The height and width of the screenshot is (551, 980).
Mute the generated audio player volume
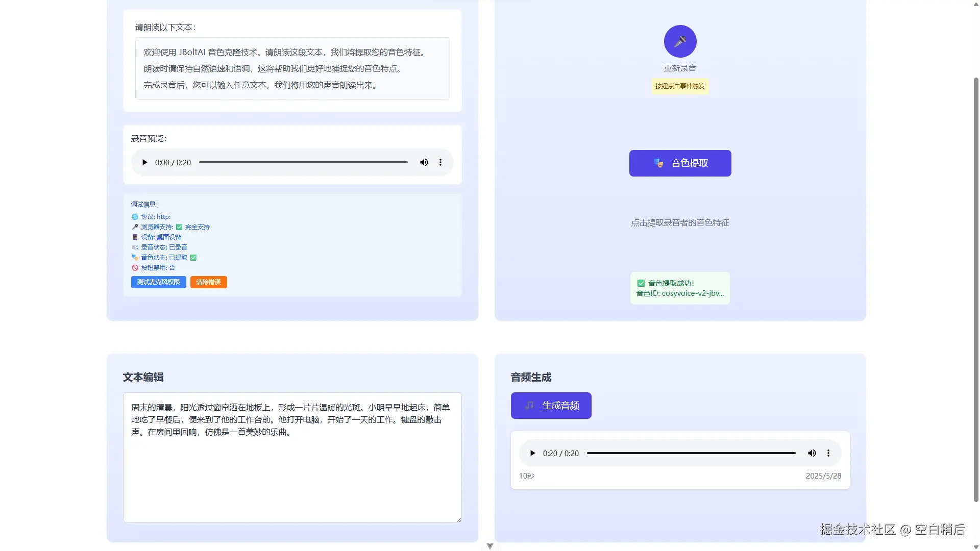(x=812, y=453)
